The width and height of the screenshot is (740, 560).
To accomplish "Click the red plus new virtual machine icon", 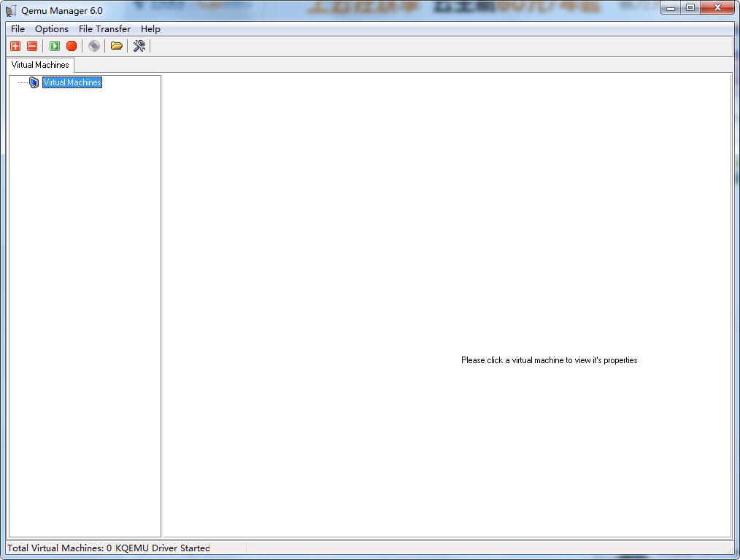I will (x=15, y=46).
